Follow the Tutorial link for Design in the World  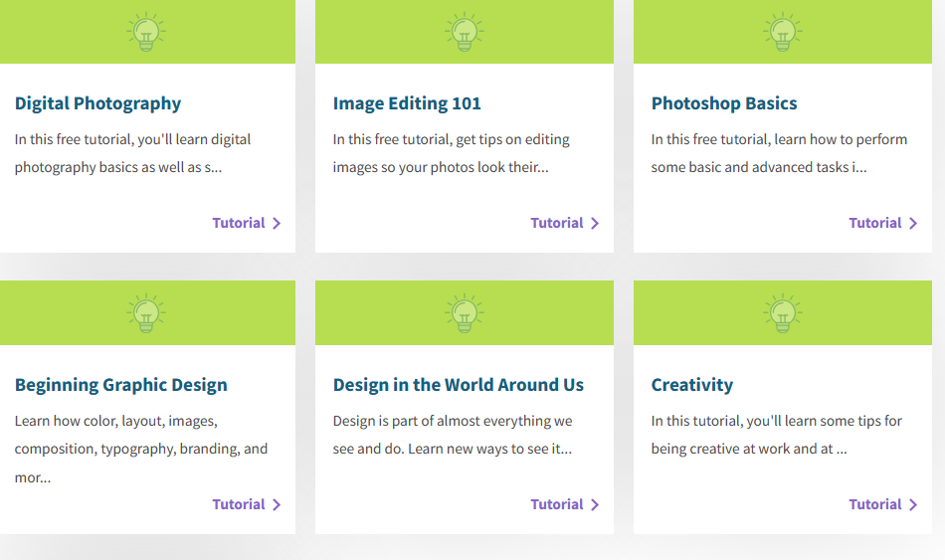pos(557,504)
